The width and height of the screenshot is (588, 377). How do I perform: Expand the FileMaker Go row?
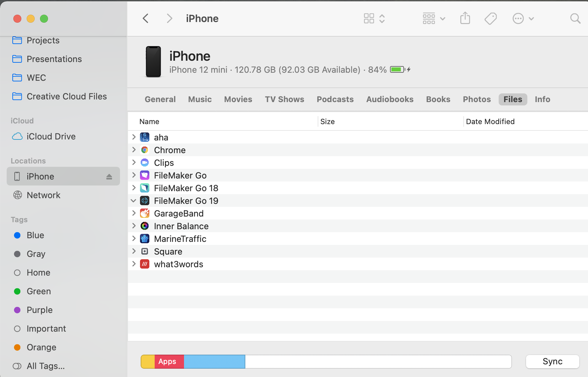pyautogui.click(x=134, y=175)
